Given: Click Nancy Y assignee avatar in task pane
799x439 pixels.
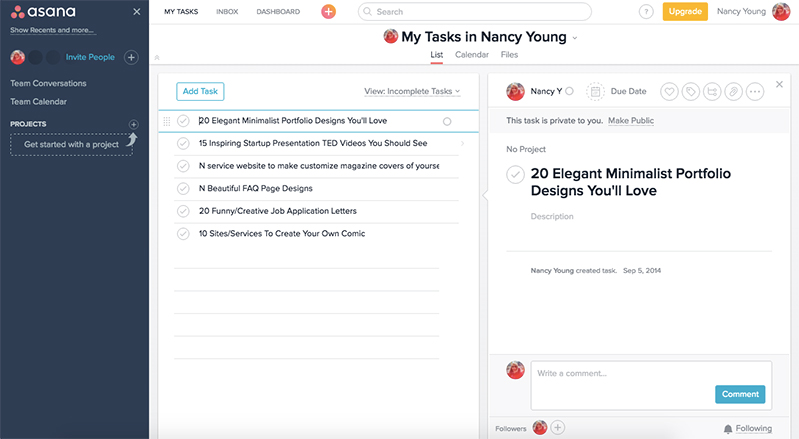Looking at the screenshot, I should (x=515, y=92).
